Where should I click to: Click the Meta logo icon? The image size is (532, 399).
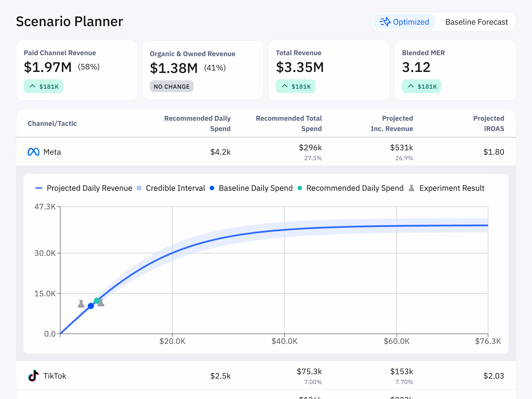coord(33,152)
